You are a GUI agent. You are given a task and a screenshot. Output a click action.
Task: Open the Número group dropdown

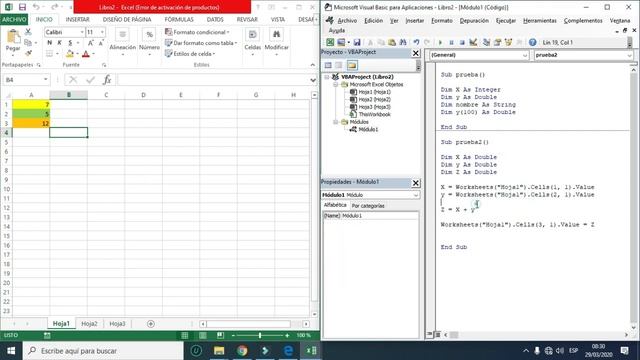[149, 42]
